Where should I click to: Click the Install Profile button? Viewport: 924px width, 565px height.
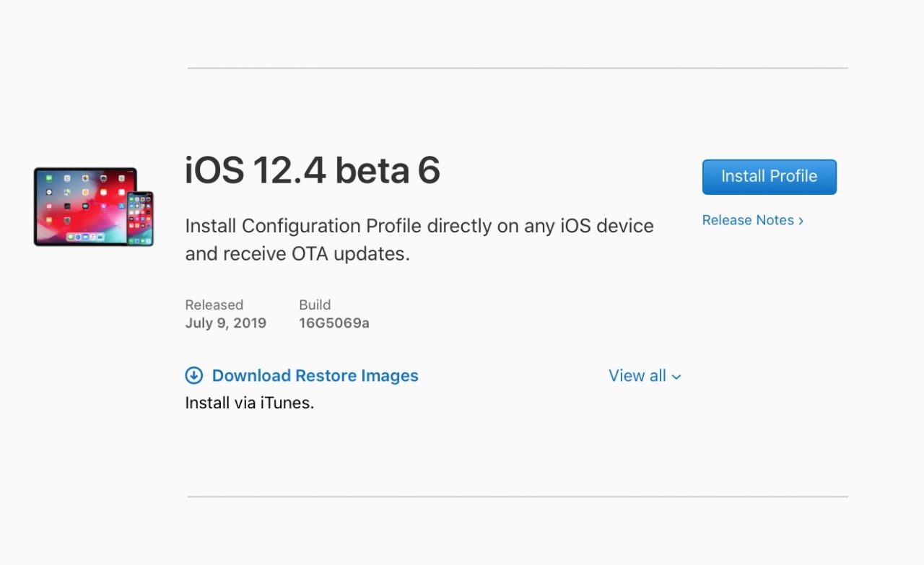[x=769, y=177]
